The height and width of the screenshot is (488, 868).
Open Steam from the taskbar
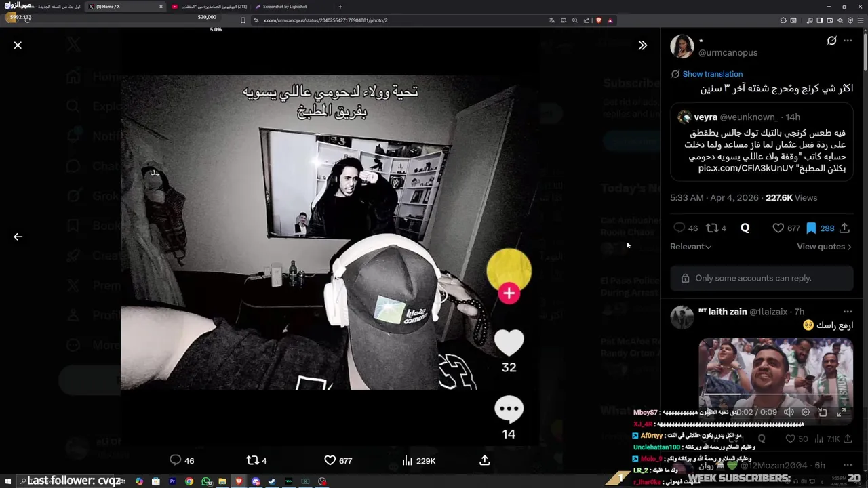(x=272, y=481)
